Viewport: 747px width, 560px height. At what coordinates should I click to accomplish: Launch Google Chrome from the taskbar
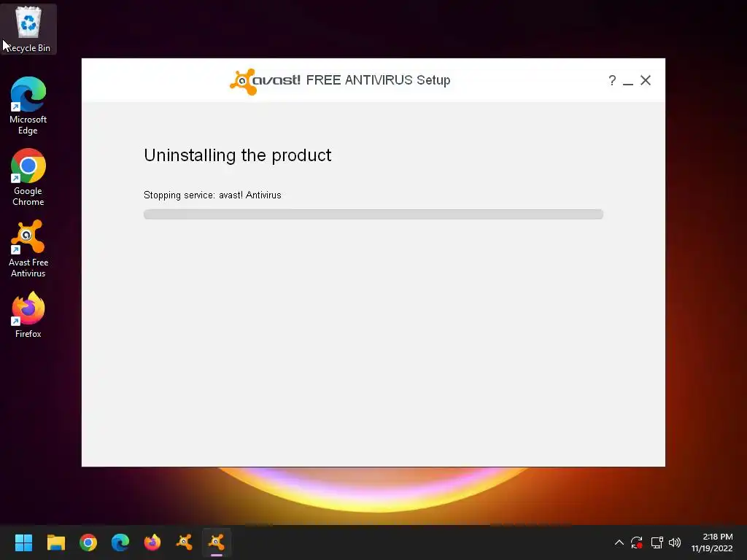pyautogui.click(x=88, y=542)
